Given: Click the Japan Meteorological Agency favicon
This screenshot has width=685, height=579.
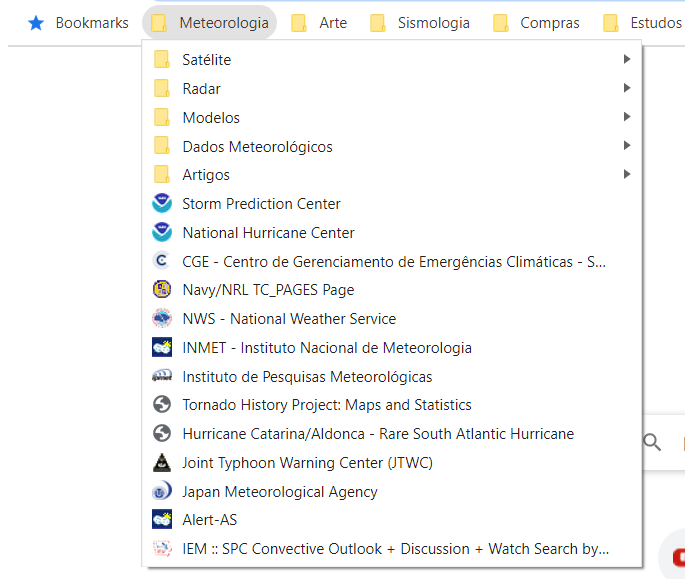Looking at the screenshot, I should tap(162, 491).
